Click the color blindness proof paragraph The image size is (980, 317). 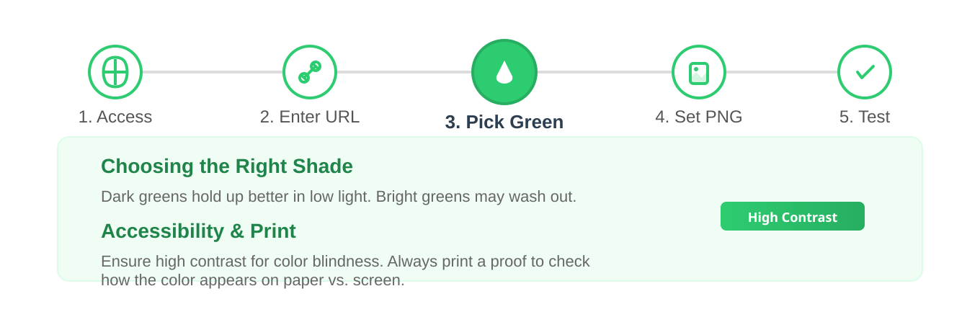coord(345,271)
